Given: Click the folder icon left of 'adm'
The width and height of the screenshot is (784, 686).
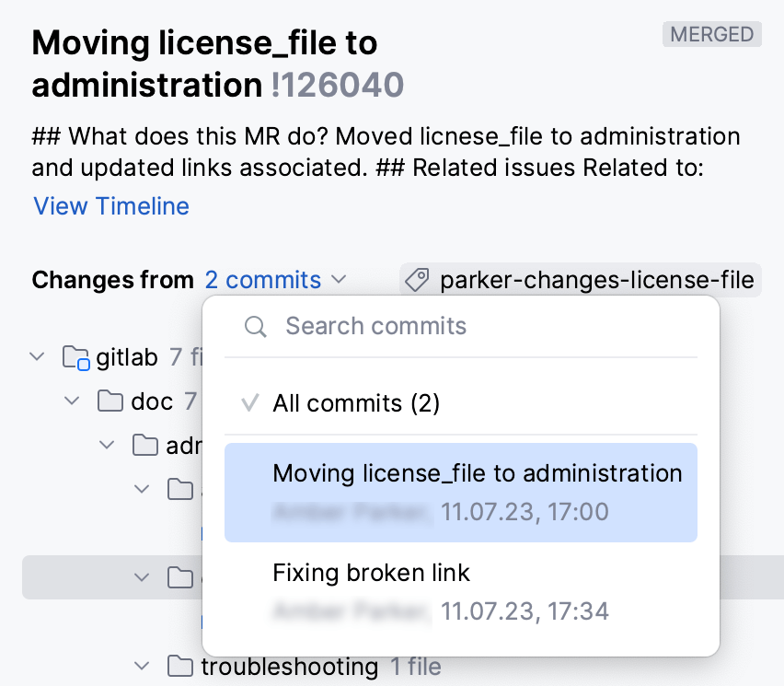Looking at the screenshot, I should pyautogui.click(x=144, y=446).
